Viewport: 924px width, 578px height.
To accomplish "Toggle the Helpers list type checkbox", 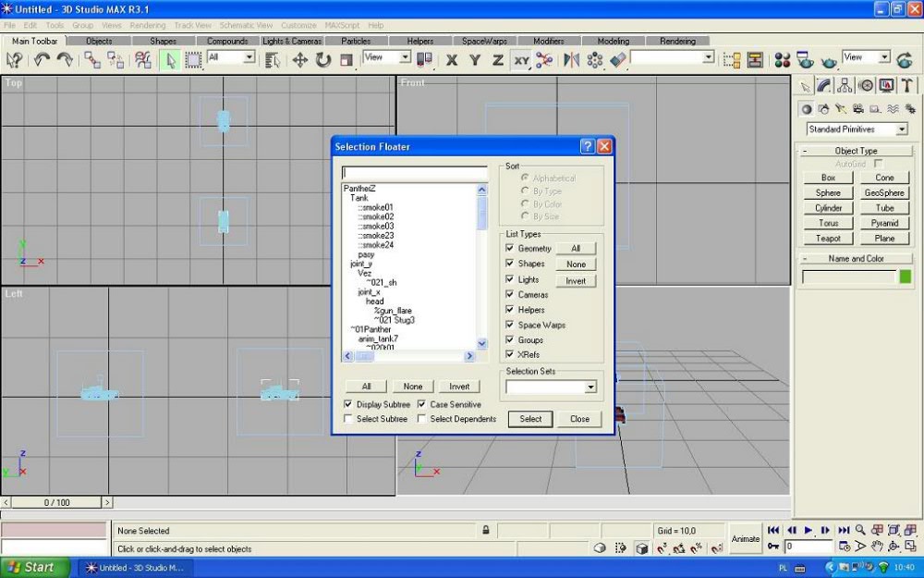I will click(x=510, y=309).
